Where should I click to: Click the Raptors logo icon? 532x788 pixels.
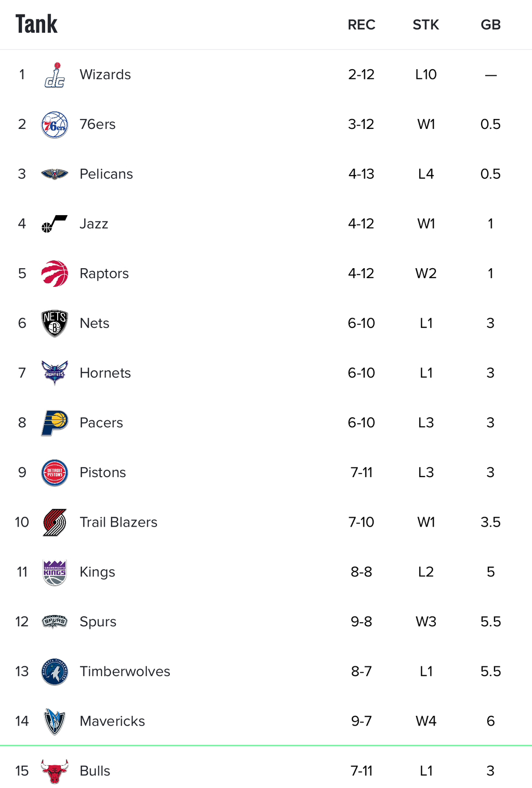pos(55,273)
